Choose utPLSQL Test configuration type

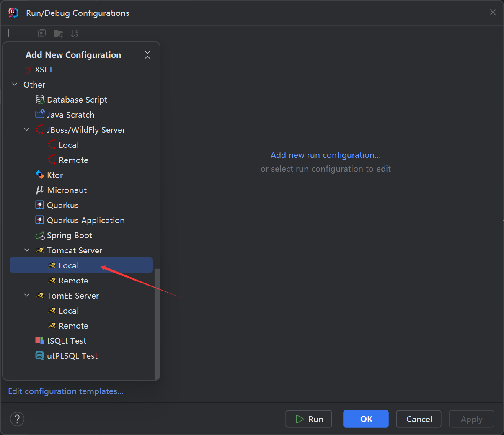point(81,356)
